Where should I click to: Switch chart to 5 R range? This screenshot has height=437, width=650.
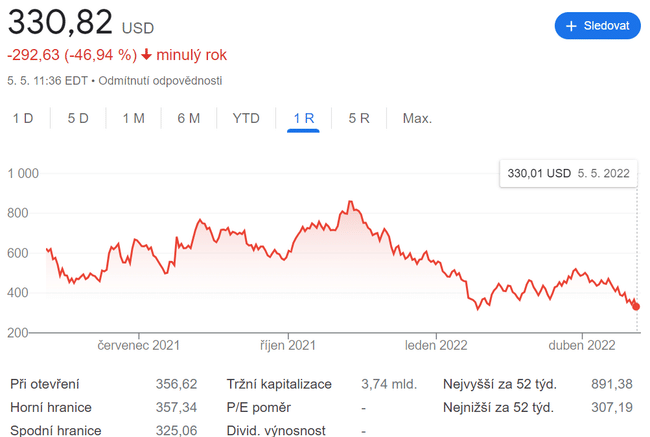pyautogui.click(x=359, y=118)
